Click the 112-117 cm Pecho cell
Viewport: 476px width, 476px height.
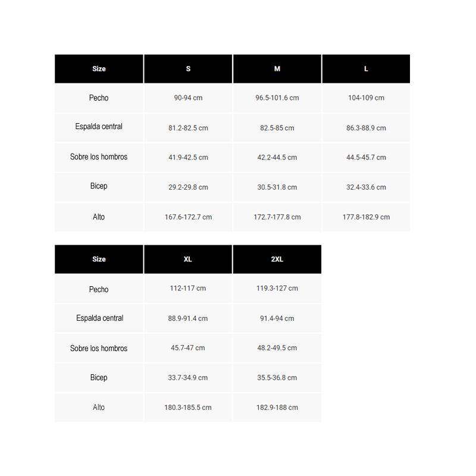click(188, 289)
